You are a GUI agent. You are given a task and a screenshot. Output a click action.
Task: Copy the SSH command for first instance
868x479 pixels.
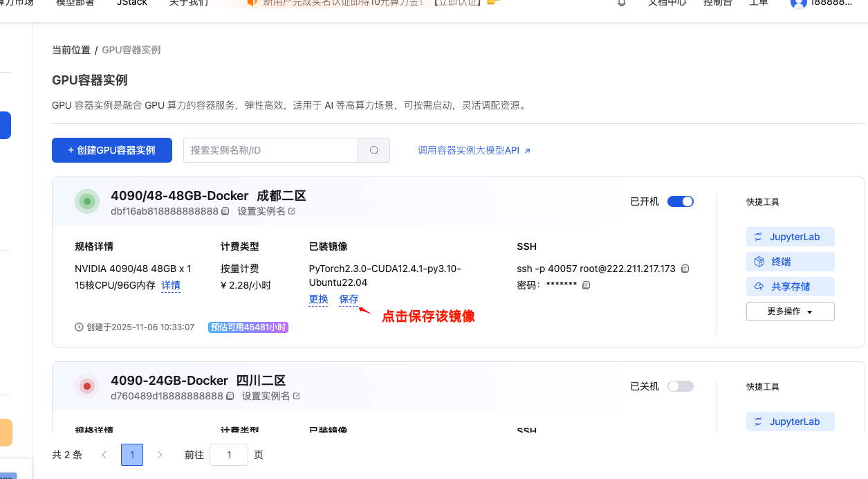685,269
